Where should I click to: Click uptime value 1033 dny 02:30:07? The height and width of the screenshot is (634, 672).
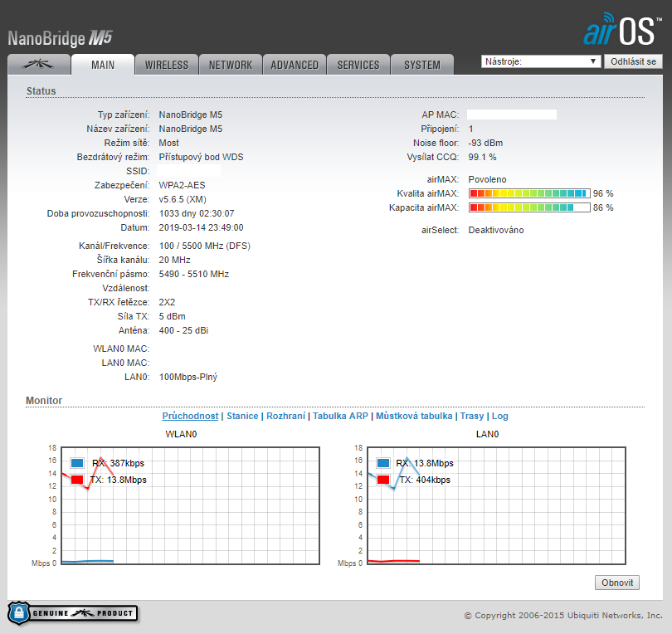coord(197,213)
